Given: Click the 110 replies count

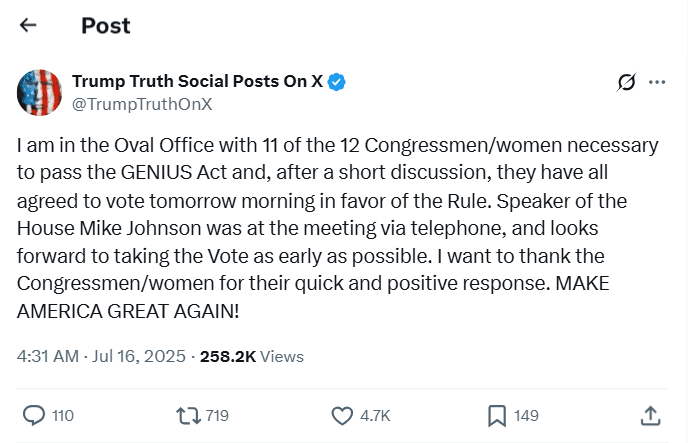Looking at the screenshot, I should pos(63,415).
